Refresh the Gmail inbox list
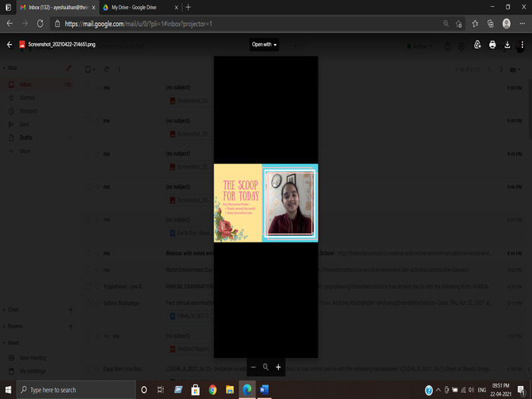 click(x=106, y=70)
